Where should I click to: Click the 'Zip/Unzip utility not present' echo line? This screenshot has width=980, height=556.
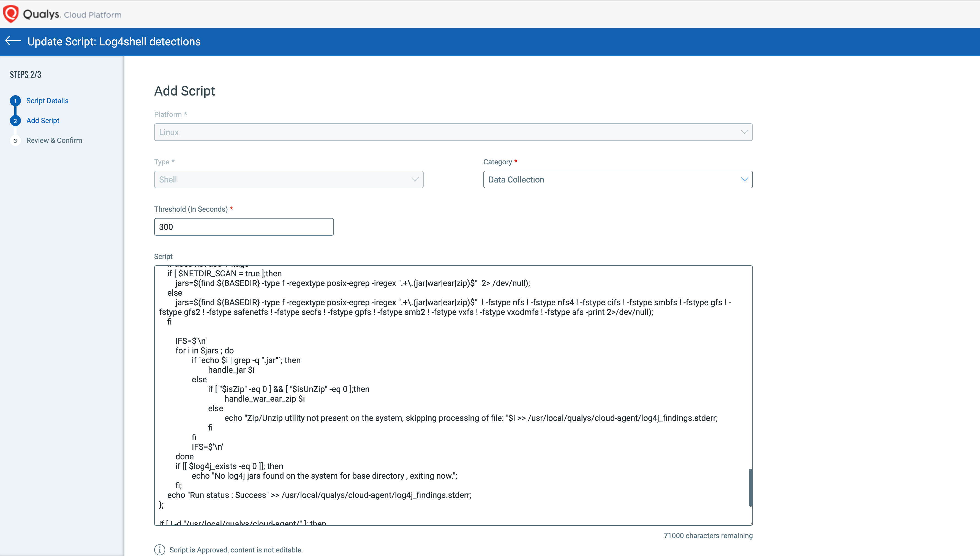(x=471, y=418)
